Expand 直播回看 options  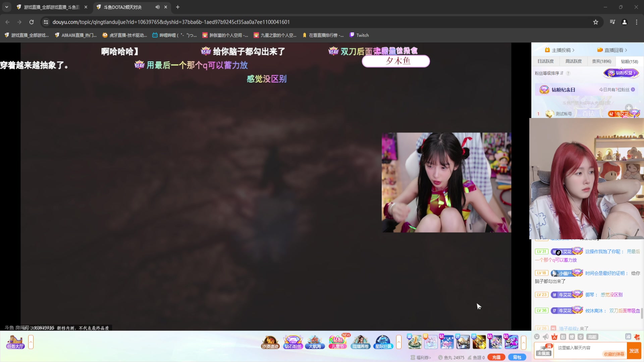(x=614, y=50)
